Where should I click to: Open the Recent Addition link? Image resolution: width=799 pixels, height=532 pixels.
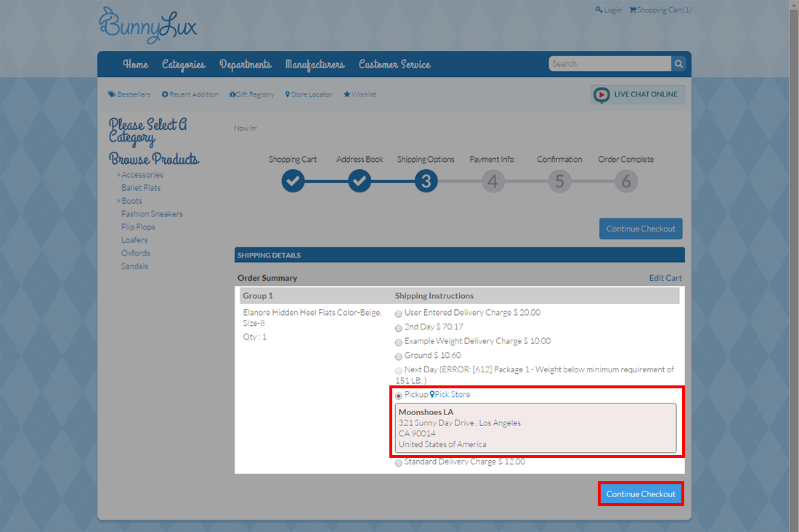[194, 94]
